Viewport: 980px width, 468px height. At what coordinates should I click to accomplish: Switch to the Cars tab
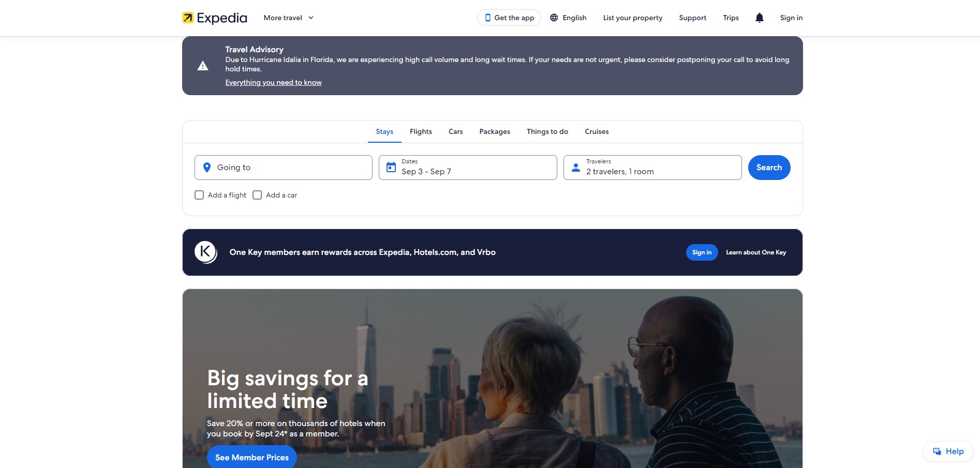pyautogui.click(x=456, y=132)
